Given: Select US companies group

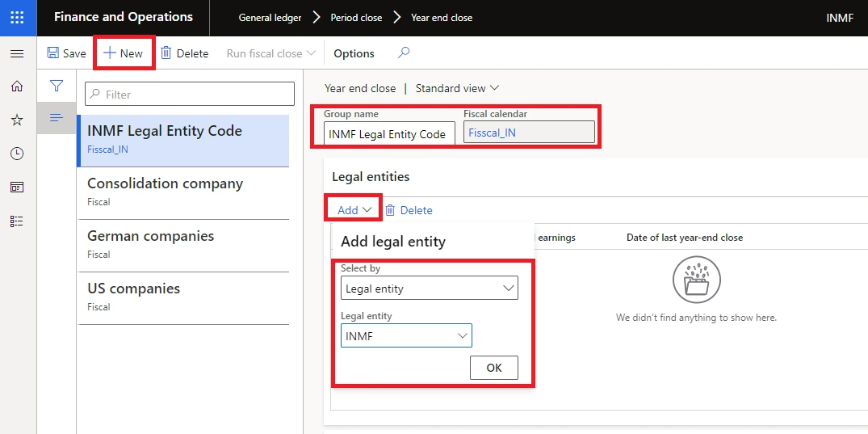Looking at the screenshot, I should coord(184,298).
